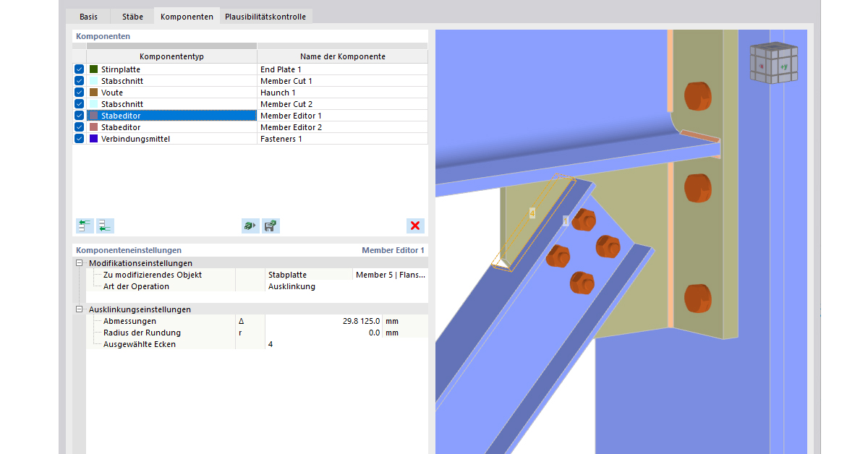Screen dimensions: 868x454
Task: Toggle the Fasteners 1 checkbox
Action: coord(80,139)
